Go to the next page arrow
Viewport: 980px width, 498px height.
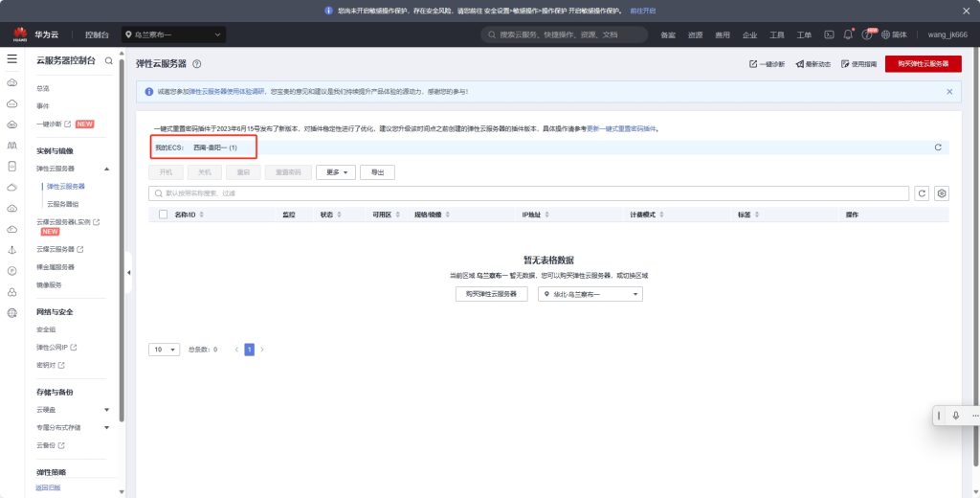tap(262, 350)
